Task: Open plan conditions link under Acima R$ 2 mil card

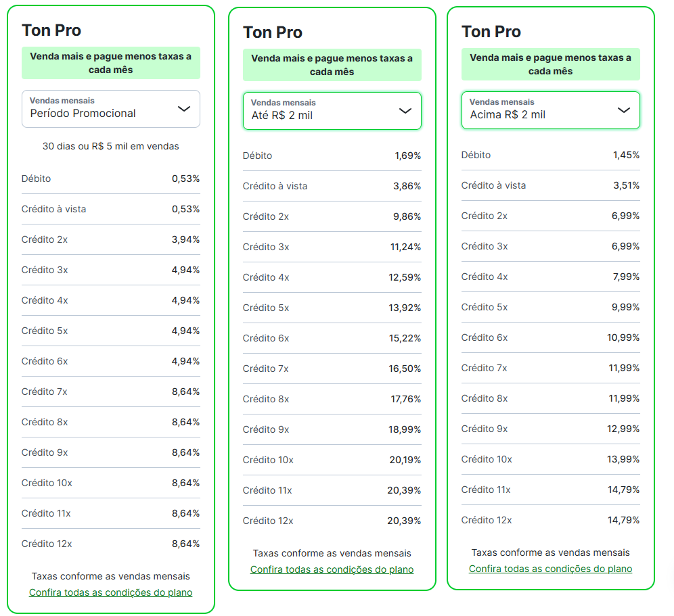Action: (x=550, y=569)
